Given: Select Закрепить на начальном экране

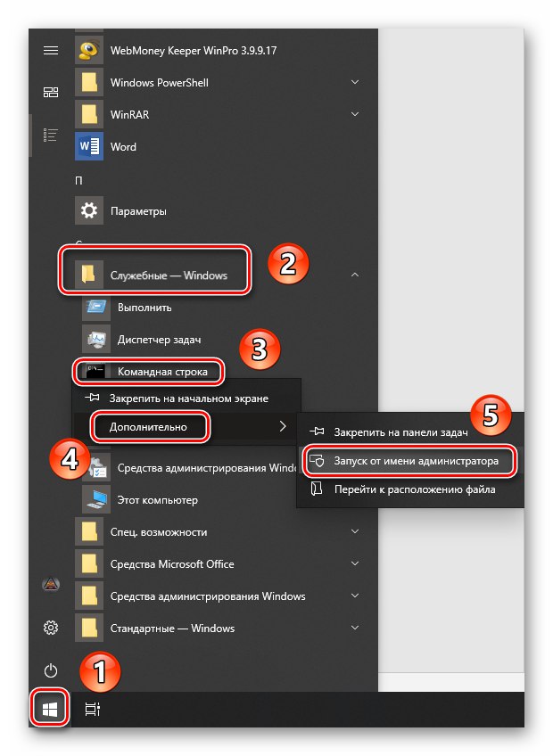Looking at the screenshot, I should (186, 399).
